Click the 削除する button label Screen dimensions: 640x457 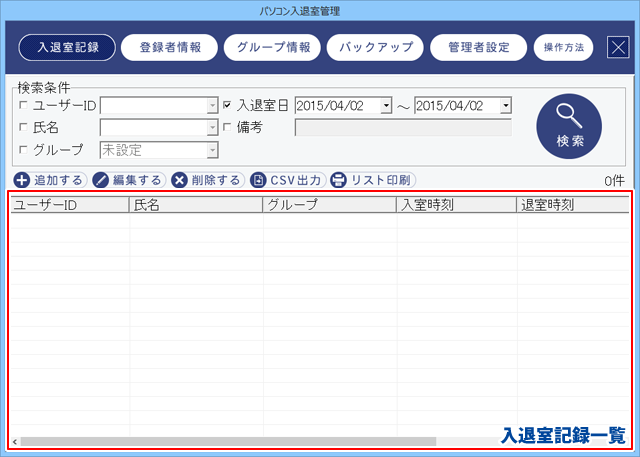coord(216,180)
